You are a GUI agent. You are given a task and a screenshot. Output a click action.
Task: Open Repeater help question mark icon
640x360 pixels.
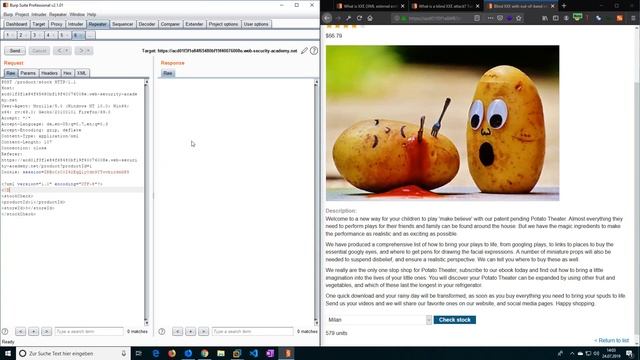point(313,51)
